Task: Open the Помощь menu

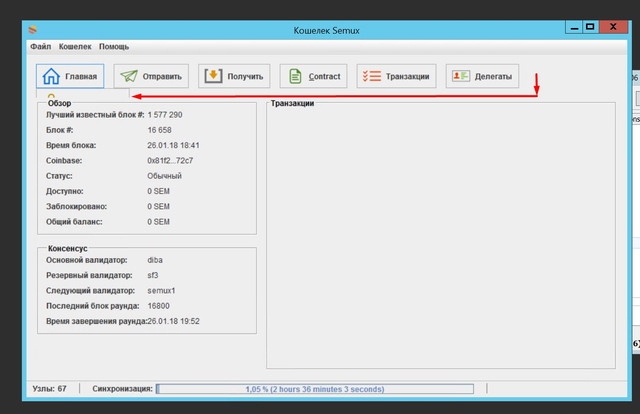Action: pyautogui.click(x=114, y=47)
